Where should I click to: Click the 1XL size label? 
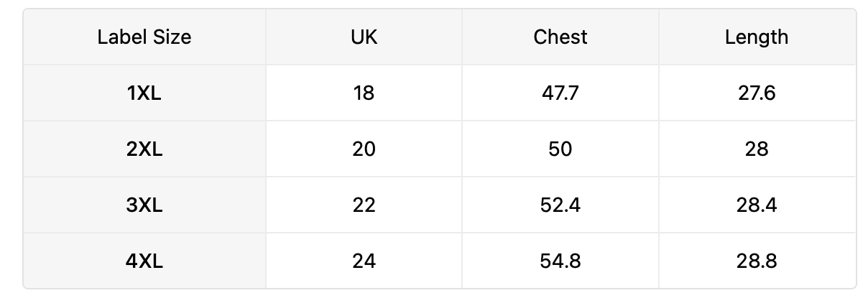[144, 93]
